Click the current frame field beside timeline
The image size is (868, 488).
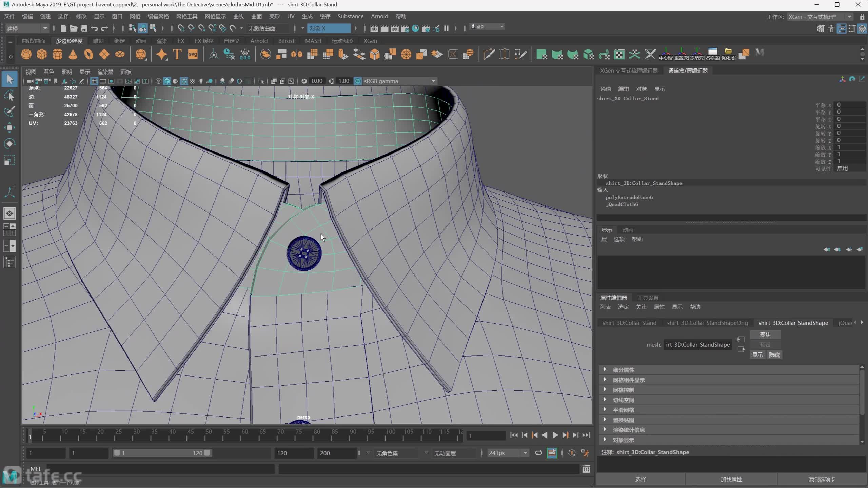pyautogui.click(x=486, y=435)
